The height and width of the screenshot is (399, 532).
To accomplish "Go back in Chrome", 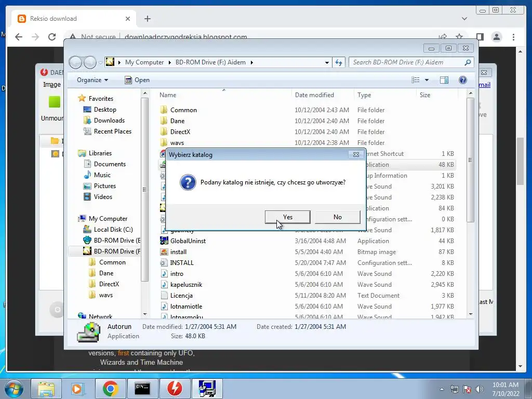I will tap(19, 37).
